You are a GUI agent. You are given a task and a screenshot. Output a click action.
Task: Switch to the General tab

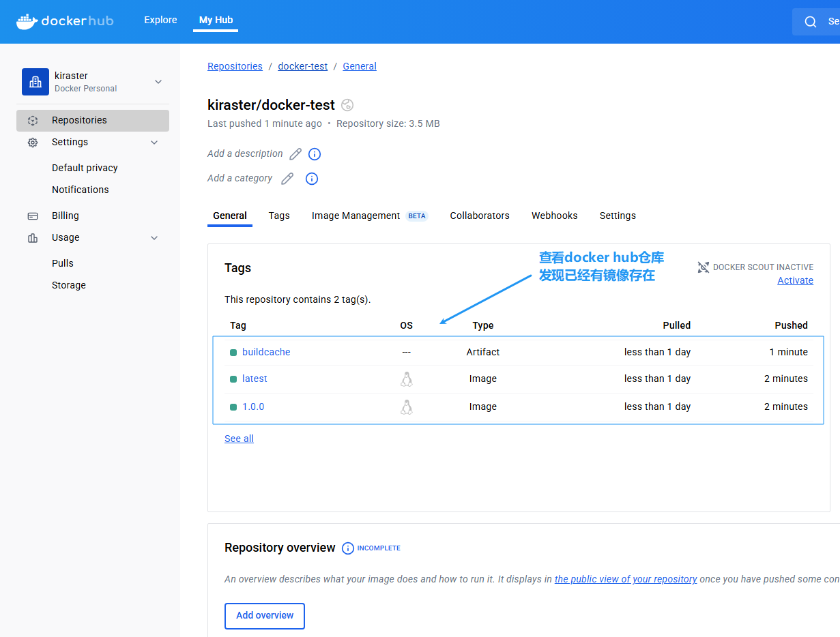click(230, 216)
